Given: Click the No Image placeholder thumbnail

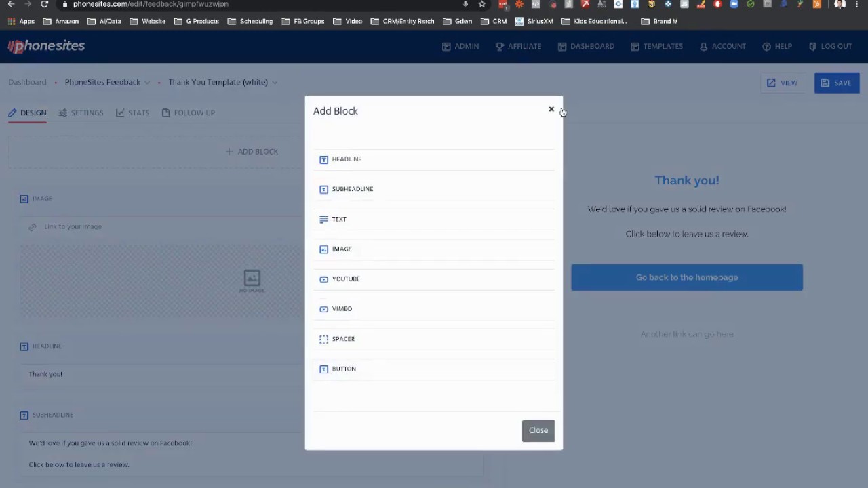Looking at the screenshot, I should pos(252,281).
